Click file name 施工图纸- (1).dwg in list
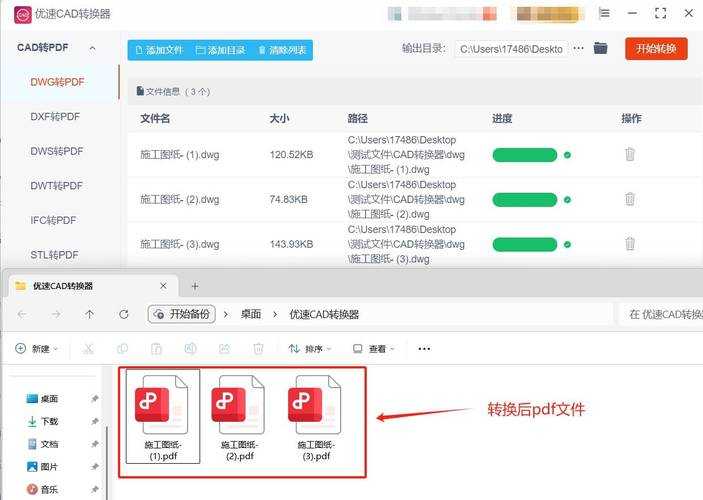 [180, 155]
